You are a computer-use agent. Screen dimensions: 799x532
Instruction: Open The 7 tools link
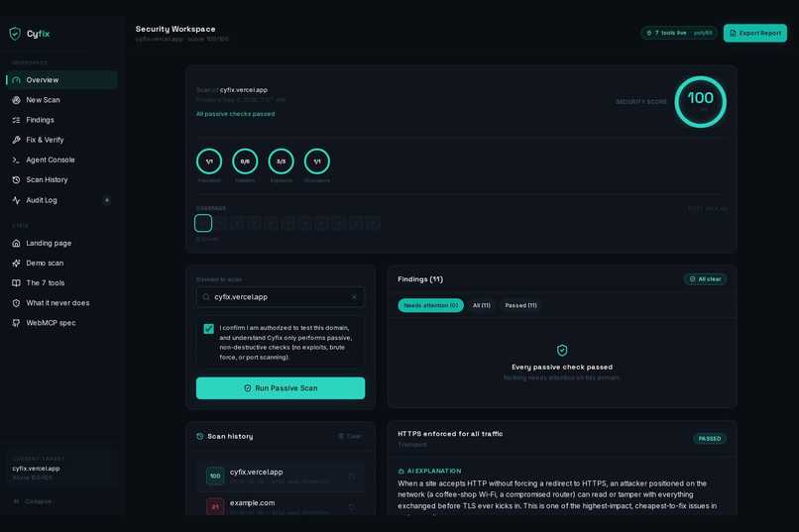pyautogui.click(x=61, y=282)
